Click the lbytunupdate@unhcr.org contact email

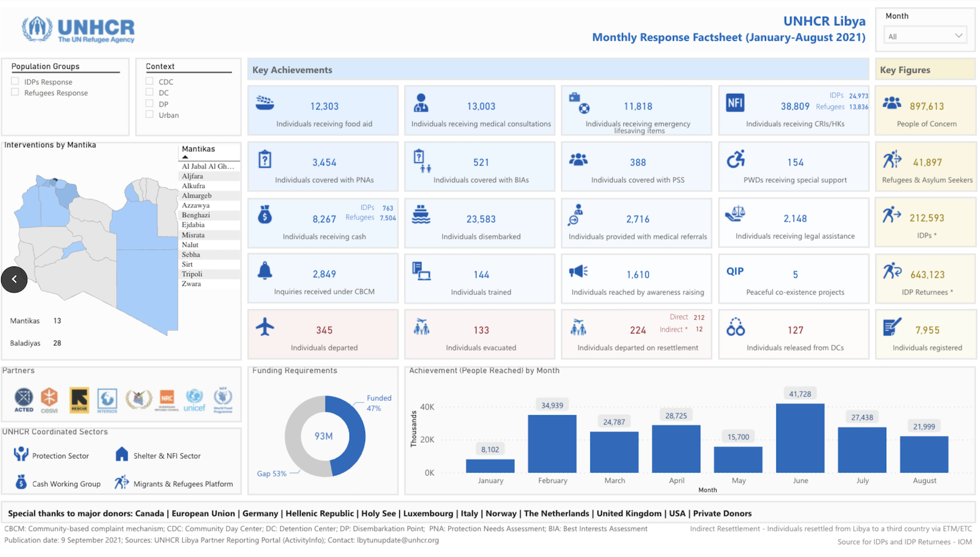pos(398,540)
